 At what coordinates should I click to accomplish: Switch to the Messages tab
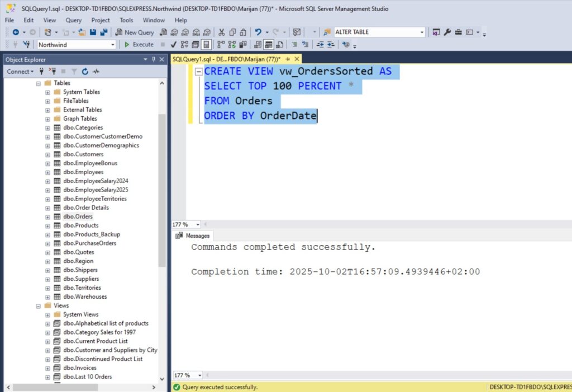(x=193, y=236)
